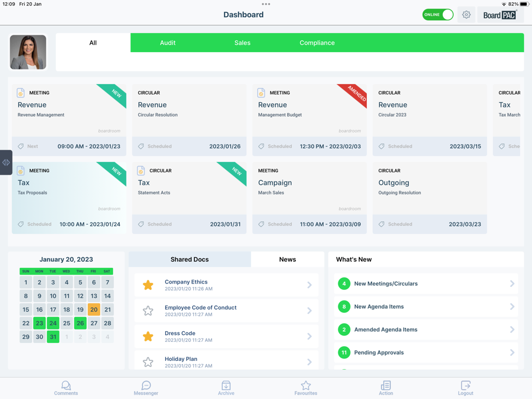Switch to the News tab
532x399 pixels.
coord(287,259)
